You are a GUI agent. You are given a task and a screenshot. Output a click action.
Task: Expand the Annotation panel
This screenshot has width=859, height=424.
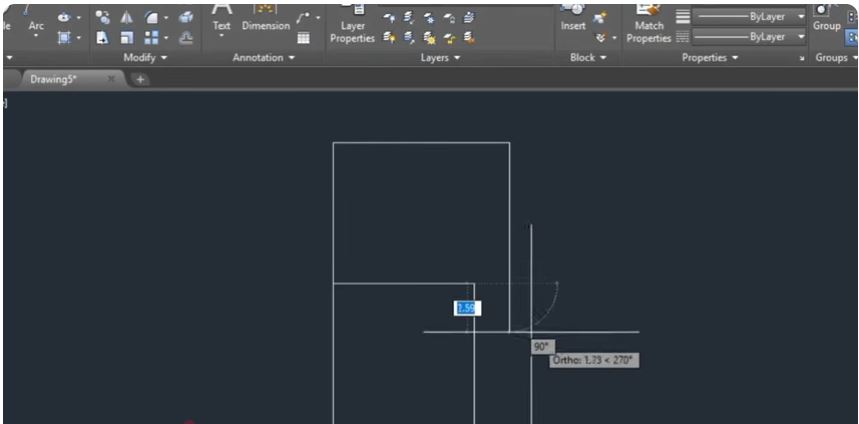click(x=264, y=58)
